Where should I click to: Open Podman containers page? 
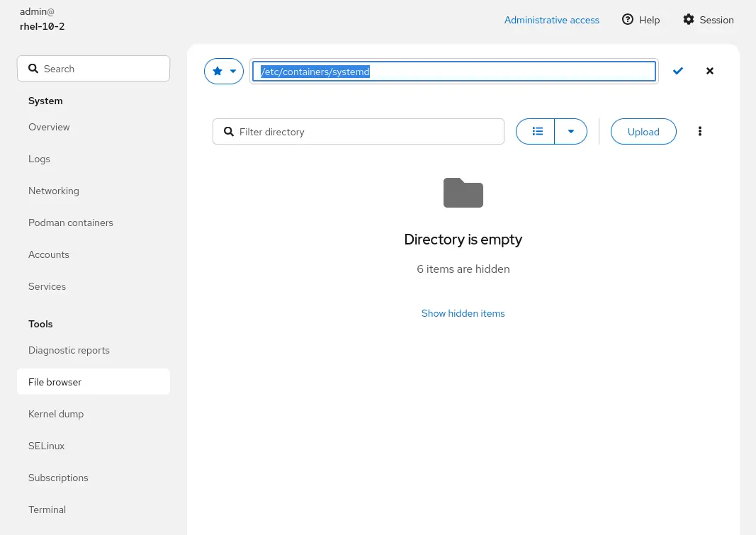pos(71,223)
